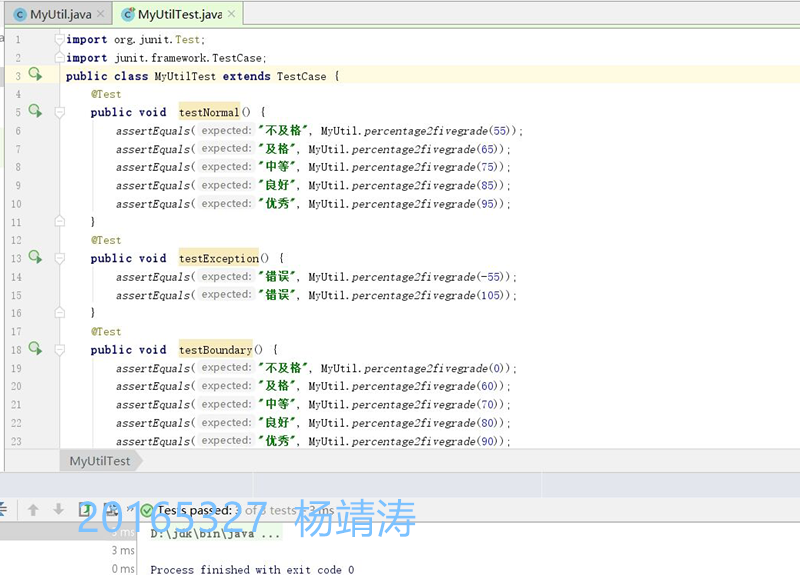Select the MyUtilTest.java tab
The width and height of the screenshot is (800, 575).
pyautogui.click(x=180, y=14)
